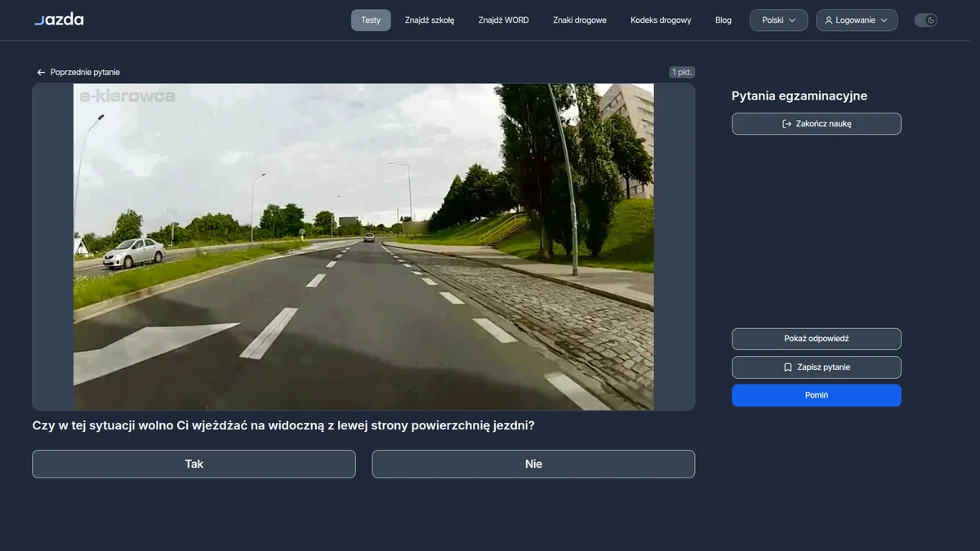The image size is (980, 551).
Task: Click the Pokaż odpowiedź button
Action: [817, 339]
